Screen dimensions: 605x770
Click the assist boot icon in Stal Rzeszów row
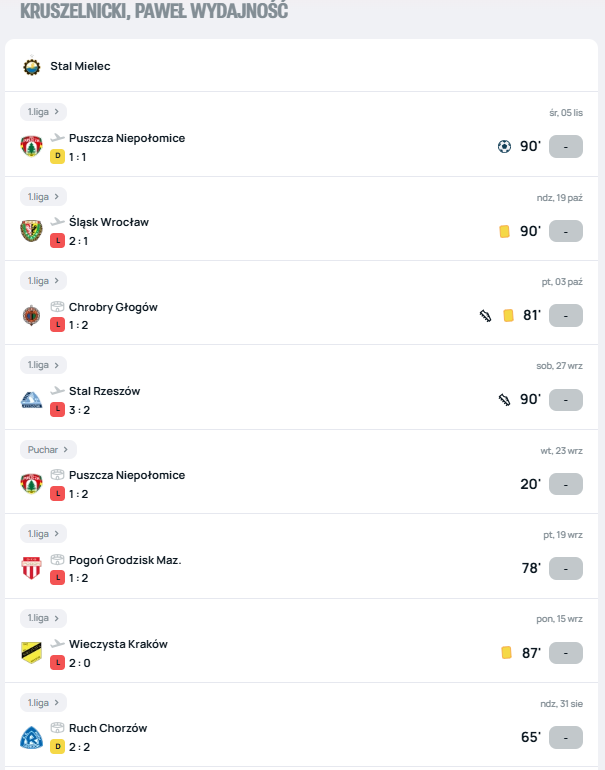click(x=505, y=400)
